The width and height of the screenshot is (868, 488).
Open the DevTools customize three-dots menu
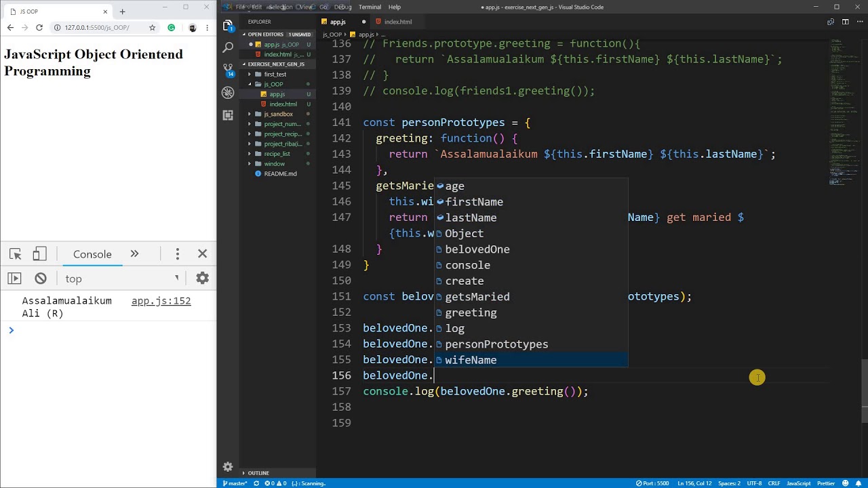click(177, 254)
